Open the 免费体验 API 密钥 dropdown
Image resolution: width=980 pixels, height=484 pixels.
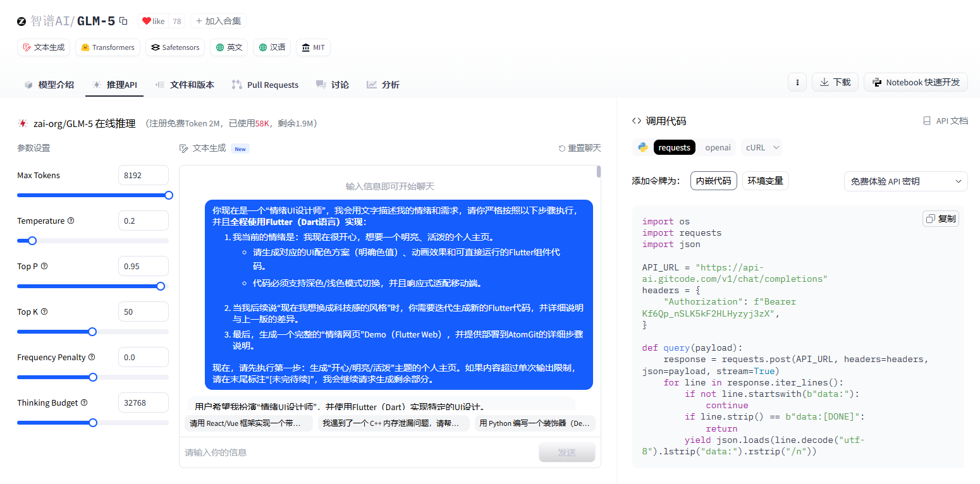point(906,181)
